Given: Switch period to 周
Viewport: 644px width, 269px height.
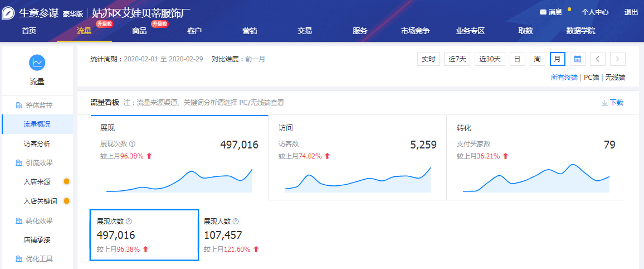Looking at the screenshot, I should pos(537,59).
